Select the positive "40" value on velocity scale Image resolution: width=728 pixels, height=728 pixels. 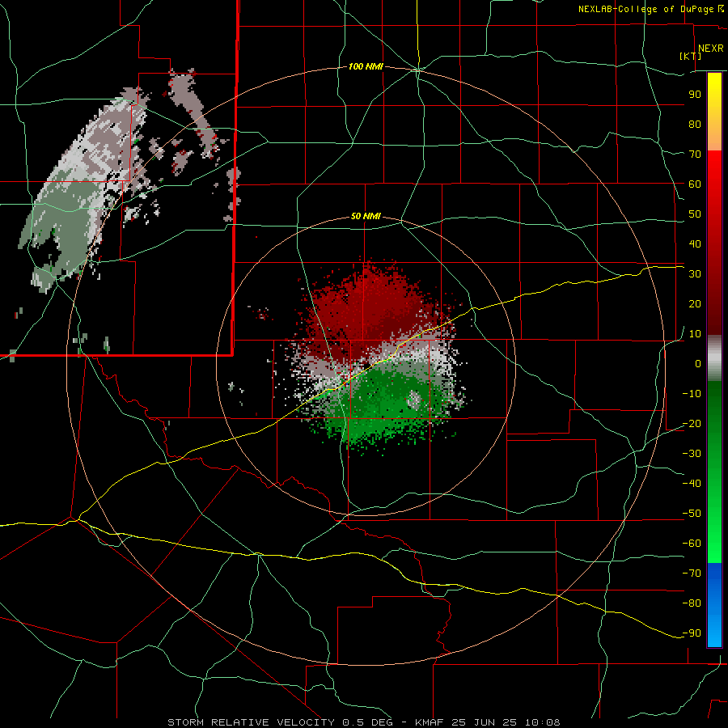pos(695,244)
